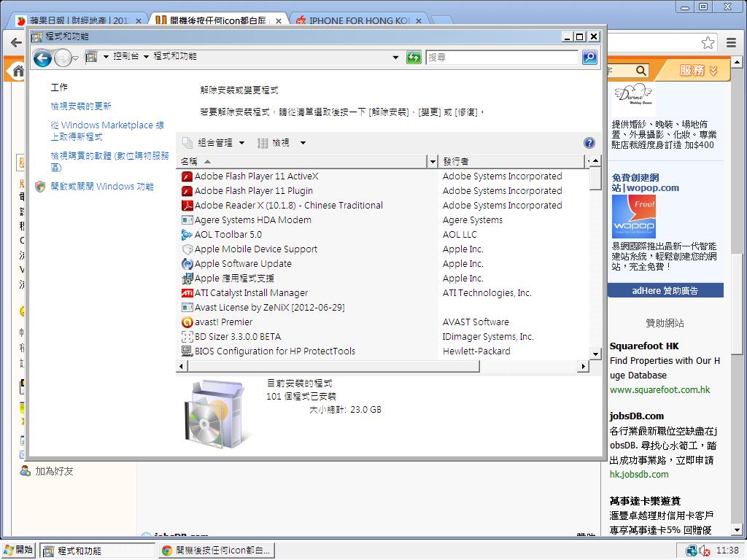
Task: Click the add friend link on webpage
Action: click(x=54, y=472)
